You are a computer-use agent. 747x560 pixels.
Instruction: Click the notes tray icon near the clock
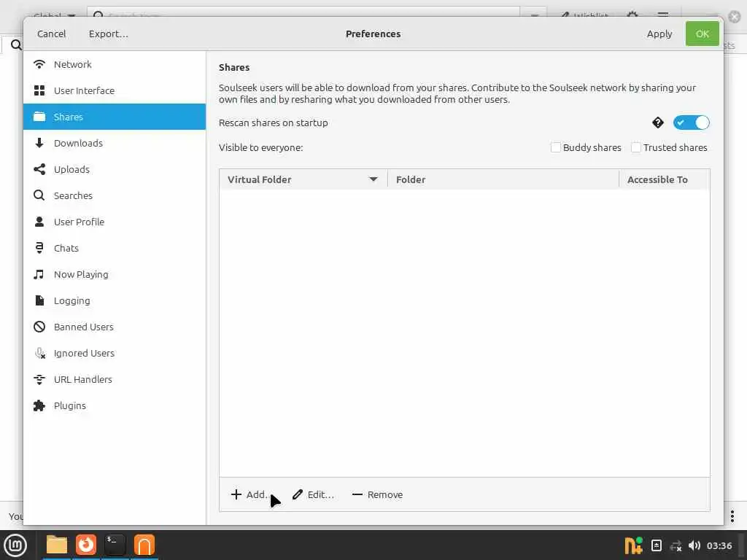656,545
